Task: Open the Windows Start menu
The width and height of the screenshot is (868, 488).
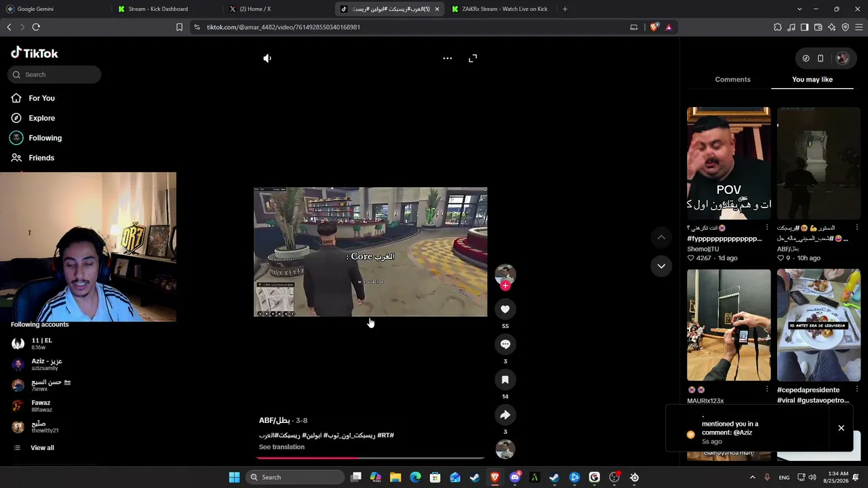Action: (234, 477)
